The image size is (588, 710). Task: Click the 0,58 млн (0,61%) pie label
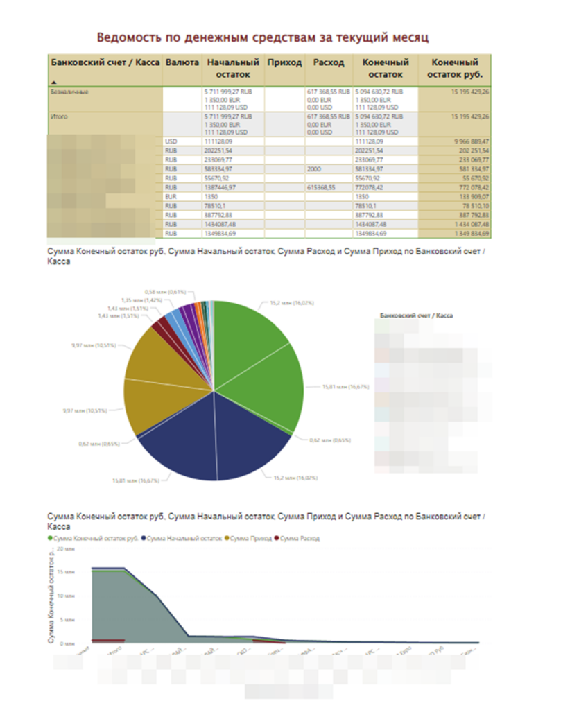tap(165, 292)
